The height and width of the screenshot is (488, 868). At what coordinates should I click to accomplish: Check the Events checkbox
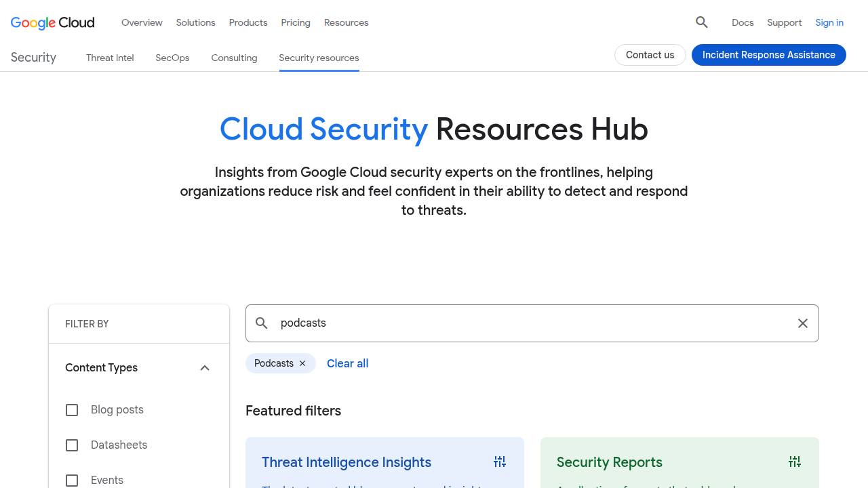pos(72,481)
